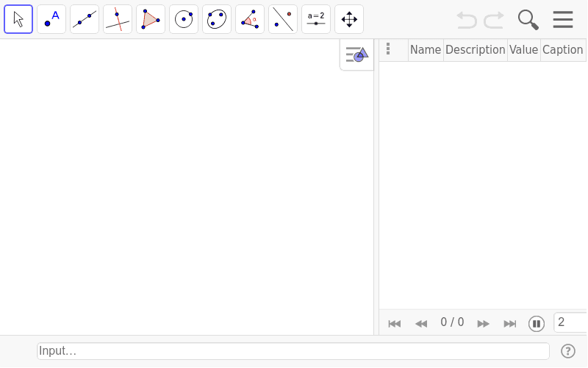Click the Input bar field
This screenshot has height=368, width=588.
click(293, 351)
